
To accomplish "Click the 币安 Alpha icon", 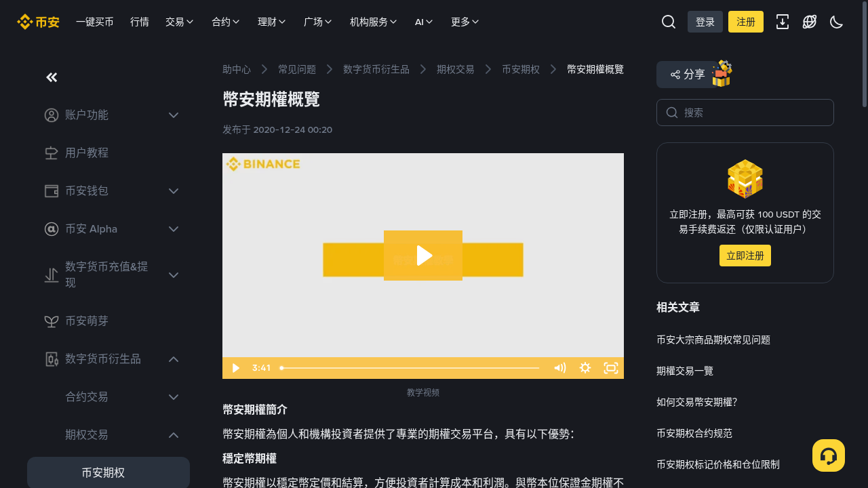I will (x=52, y=229).
